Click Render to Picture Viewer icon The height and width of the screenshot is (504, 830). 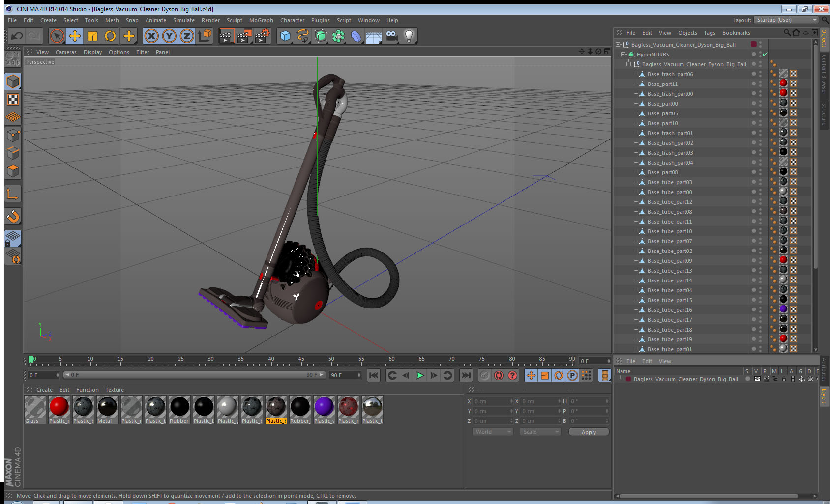[x=244, y=36]
